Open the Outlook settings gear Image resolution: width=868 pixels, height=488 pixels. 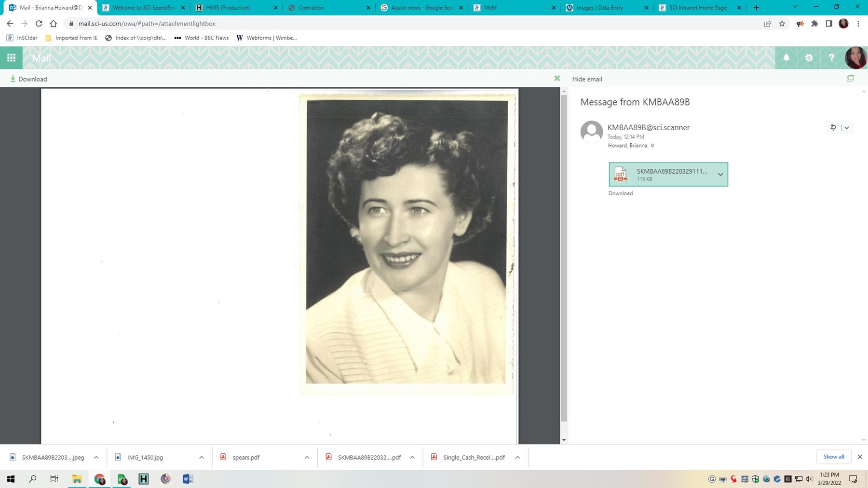tap(809, 57)
